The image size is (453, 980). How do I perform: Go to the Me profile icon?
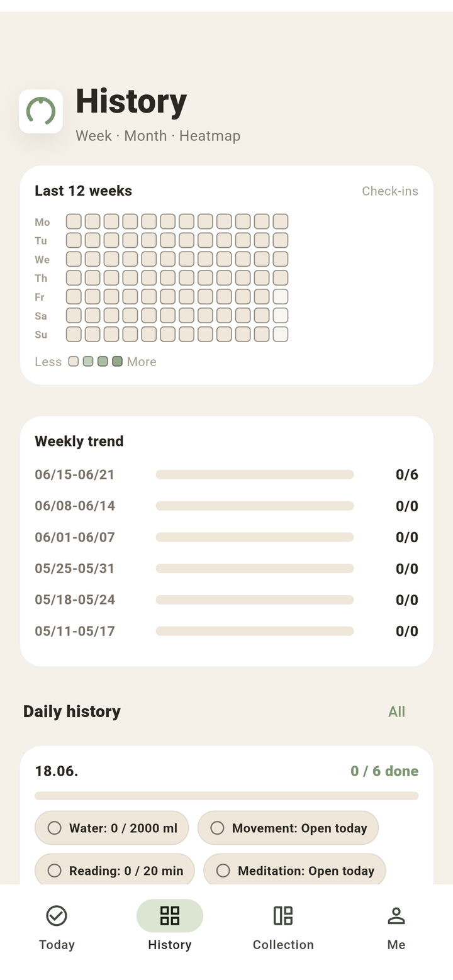pos(396,916)
